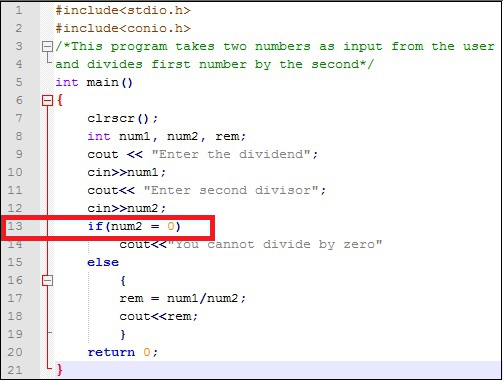Click the closing red brace on line 21
This screenshot has height=380, width=503.
click(59, 370)
